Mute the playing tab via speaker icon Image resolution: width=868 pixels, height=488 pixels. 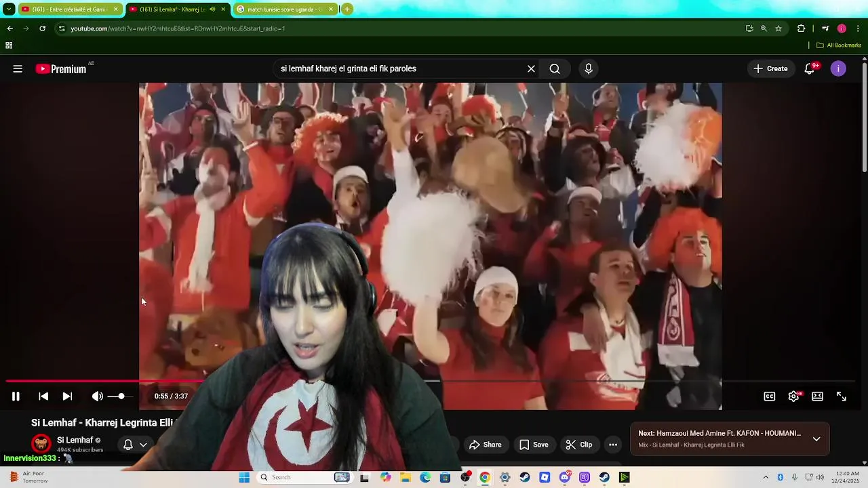tap(212, 9)
